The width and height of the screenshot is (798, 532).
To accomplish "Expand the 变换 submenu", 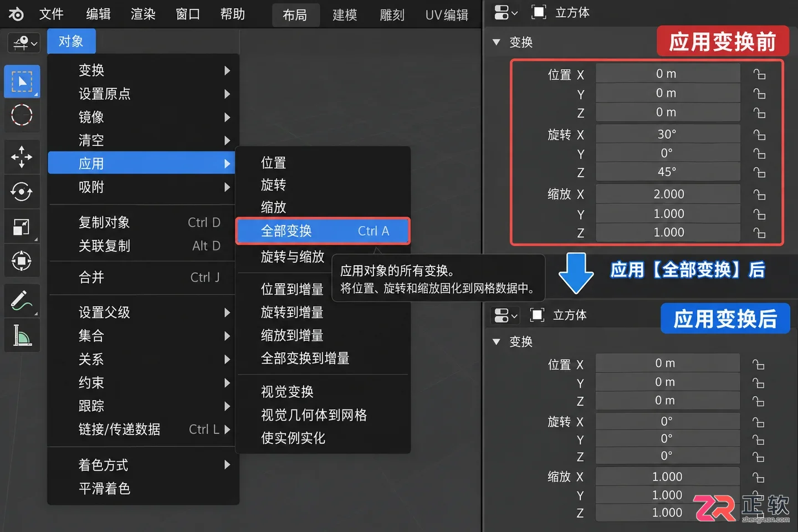I will [144, 70].
